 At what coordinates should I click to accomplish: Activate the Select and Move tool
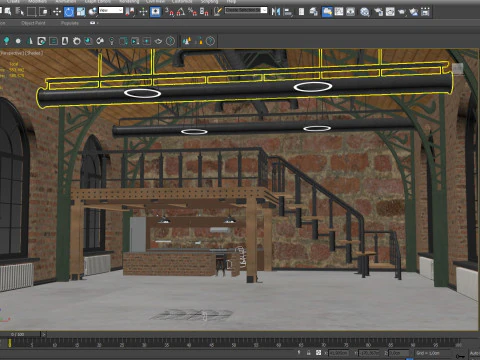[x=57, y=12]
